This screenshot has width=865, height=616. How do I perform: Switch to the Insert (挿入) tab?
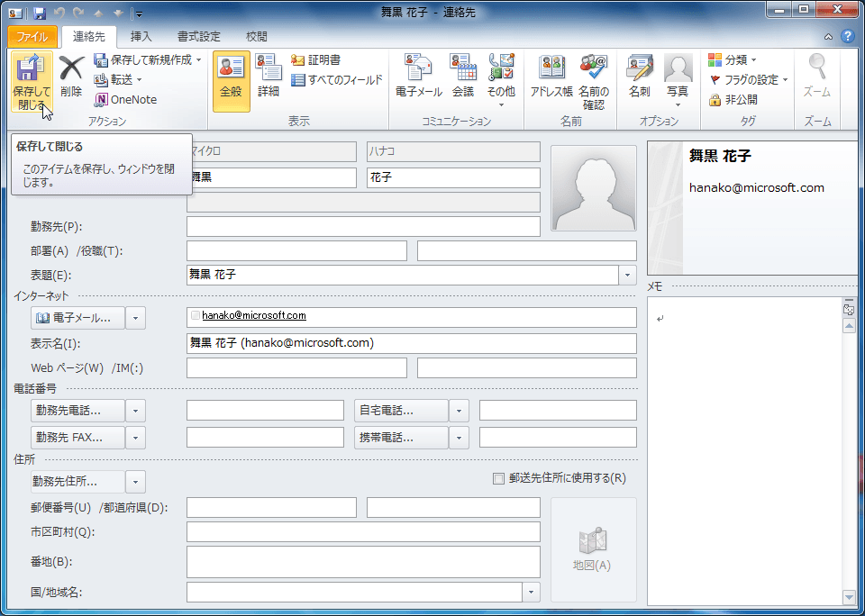141,37
